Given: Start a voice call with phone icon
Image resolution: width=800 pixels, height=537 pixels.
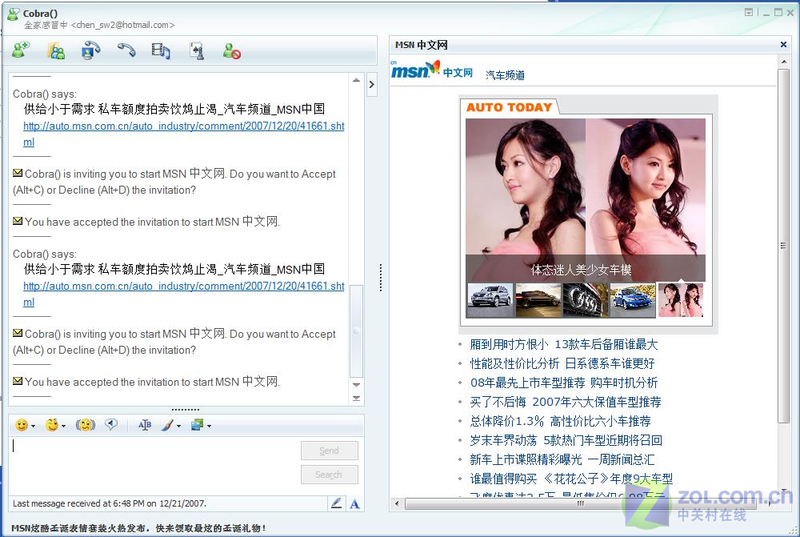Looking at the screenshot, I should [126, 49].
